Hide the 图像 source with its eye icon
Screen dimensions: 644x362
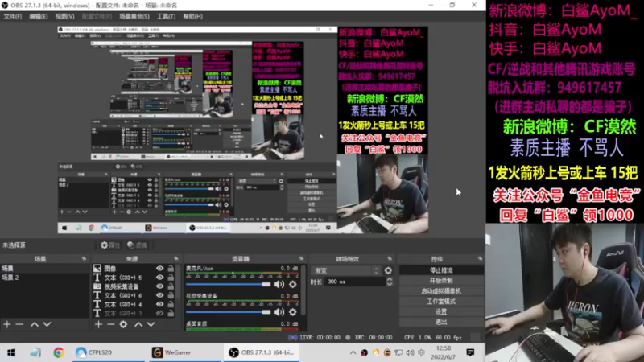(x=159, y=269)
